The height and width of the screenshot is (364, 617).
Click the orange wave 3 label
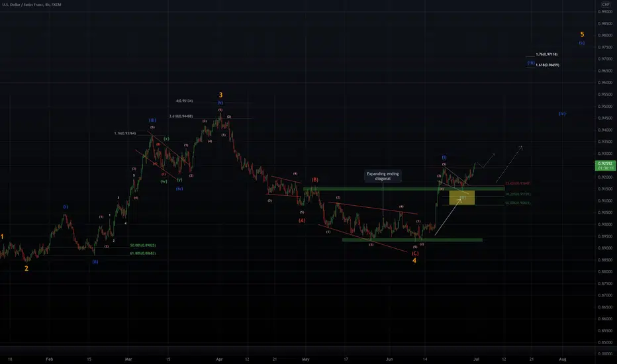(220, 95)
